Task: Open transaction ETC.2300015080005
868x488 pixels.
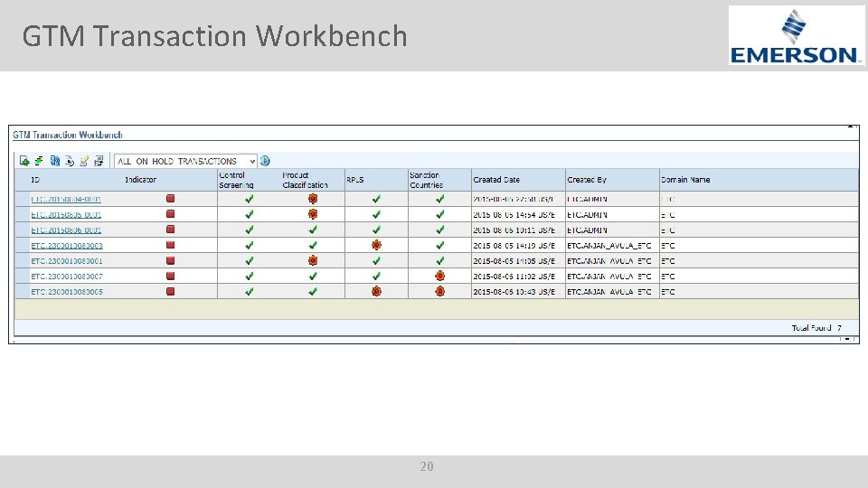Action: (x=67, y=292)
